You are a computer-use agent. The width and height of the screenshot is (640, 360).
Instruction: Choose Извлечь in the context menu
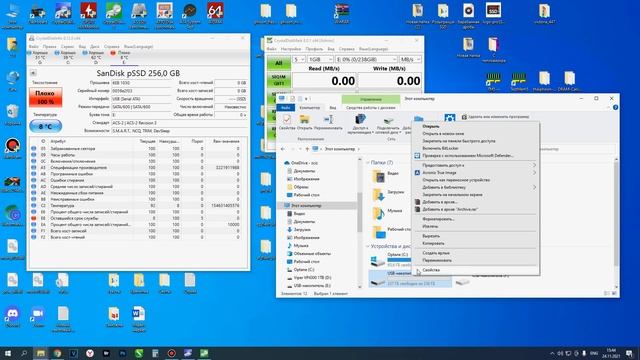[x=476, y=226]
